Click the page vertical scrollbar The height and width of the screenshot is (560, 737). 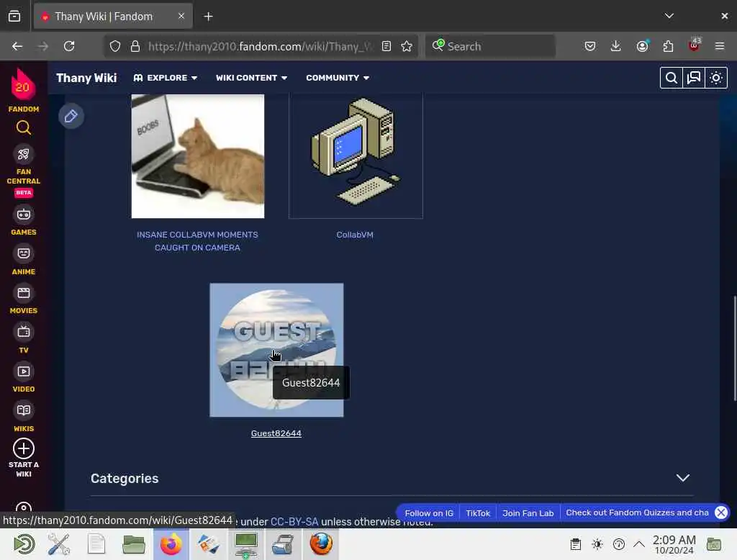pos(735,348)
